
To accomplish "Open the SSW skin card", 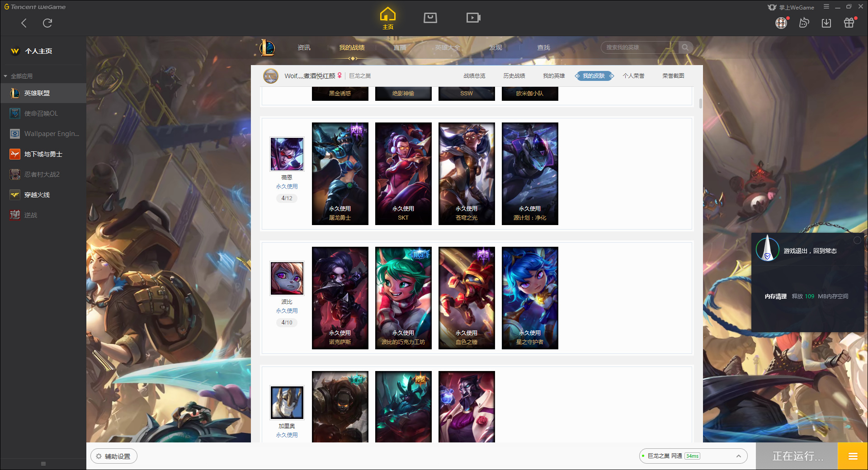I will click(467, 94).
